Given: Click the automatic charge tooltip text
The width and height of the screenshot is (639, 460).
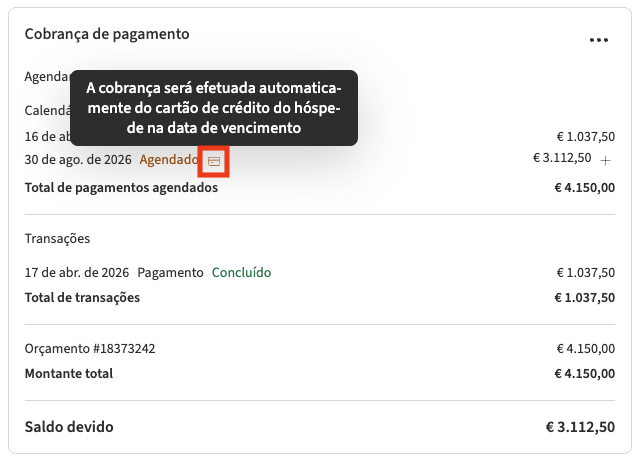Looking at the screenshot, I should pyautogui.click(x=214, y=107).
